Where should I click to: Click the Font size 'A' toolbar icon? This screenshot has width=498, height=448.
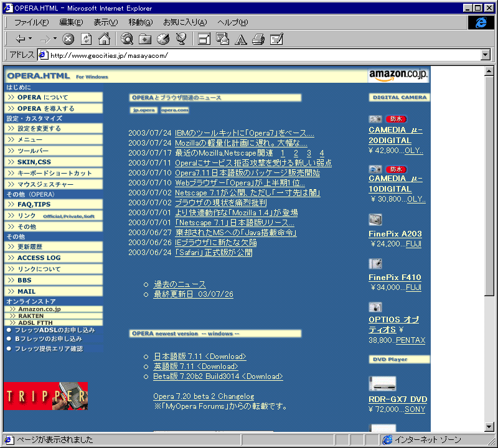pos(241,39)
